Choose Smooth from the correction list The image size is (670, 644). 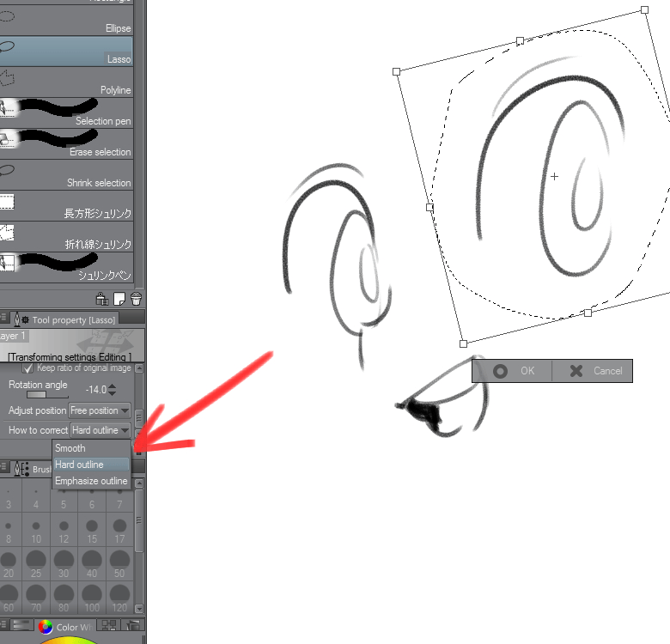coord(70,448)
